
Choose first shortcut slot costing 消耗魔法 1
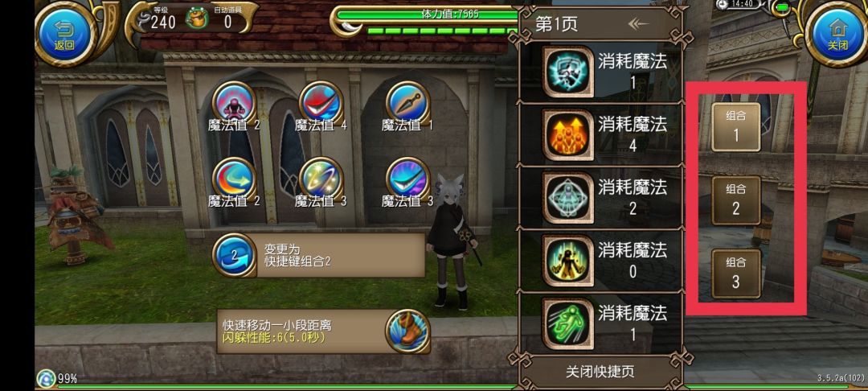(x=600, y=72)
